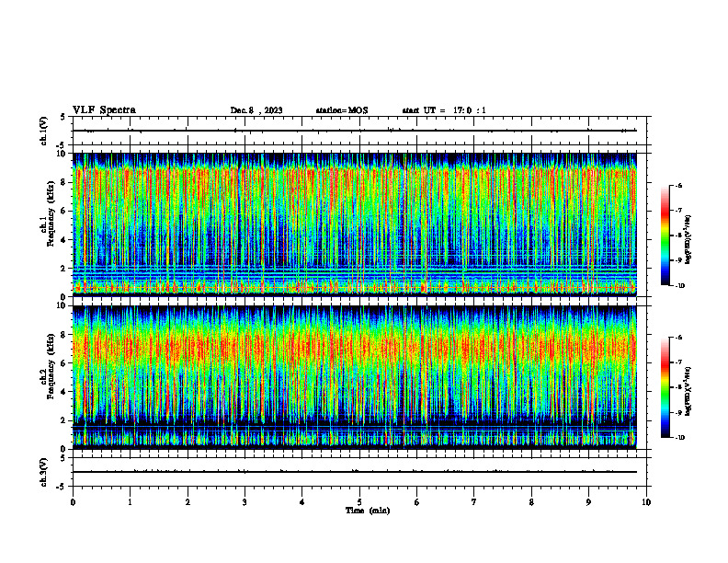Click inside the ch.2 spectrogram panel
Screen dimensions: 728x563
point(354,377)
